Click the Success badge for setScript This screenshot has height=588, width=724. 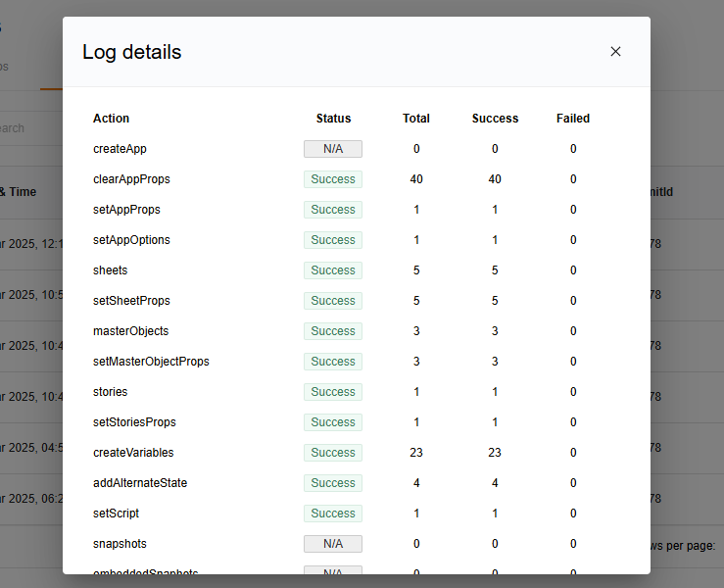[x=333, y=514]
